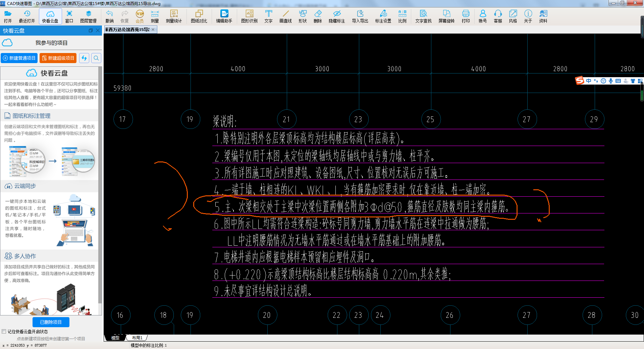The image size is (644, 349).
Task: Open 关于 about info
Action: 528,16
